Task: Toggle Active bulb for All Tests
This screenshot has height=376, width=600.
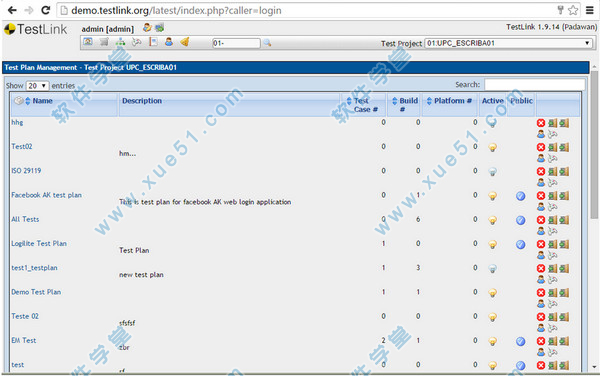Action: click(x=493, y=220)
